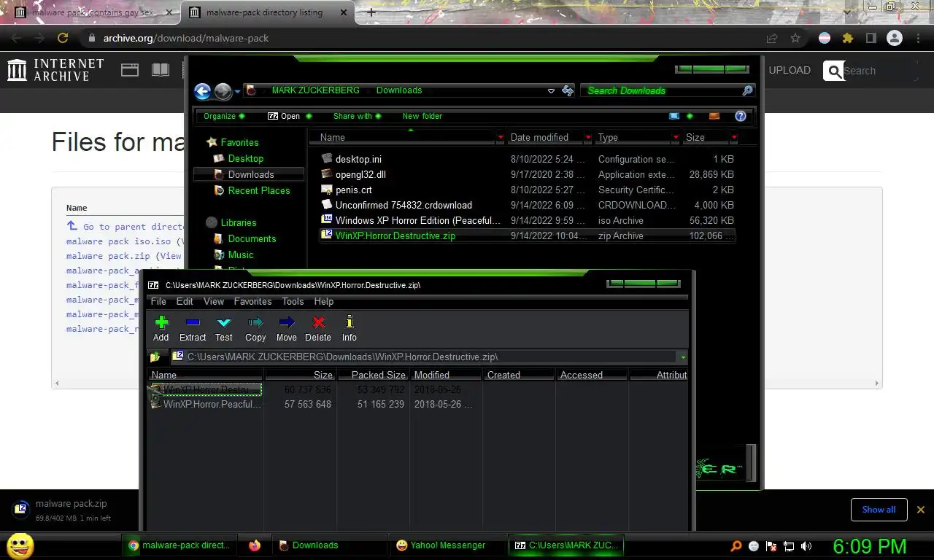Open Date modified column filter arrow
934x560 pixels.
pos(588,137)
